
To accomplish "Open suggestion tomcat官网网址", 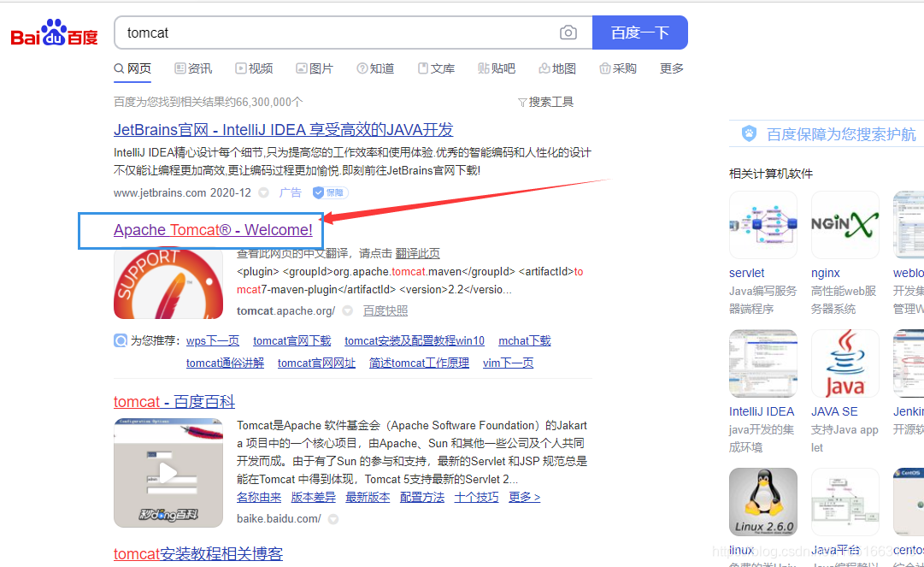I will [x=316, y=363].
